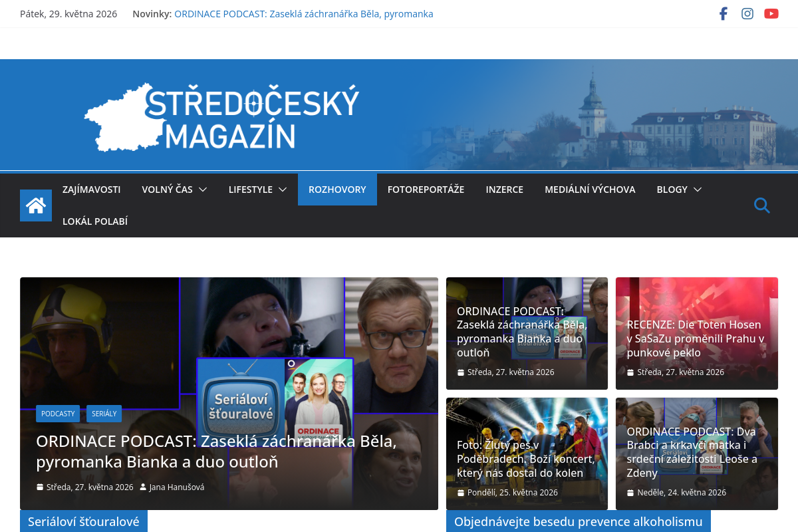
Task: Open the Facebook social icon
Action: (724, 13)
